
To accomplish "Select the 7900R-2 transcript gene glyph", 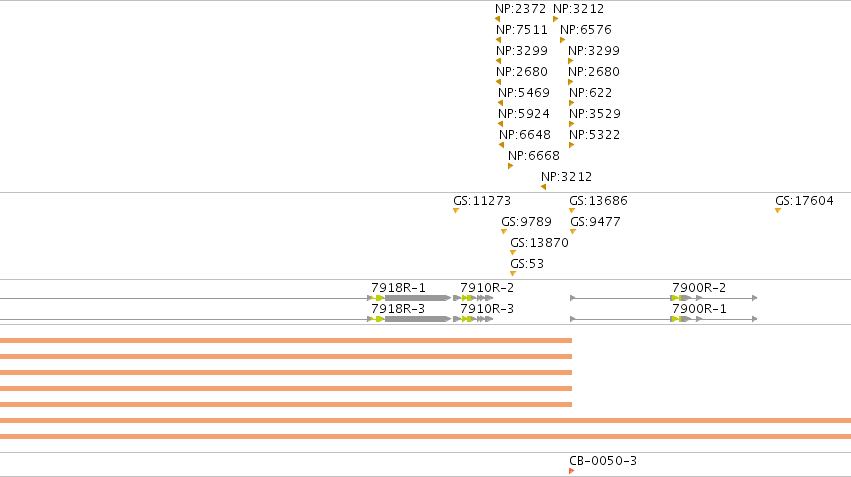I will (x=664, y=298).
